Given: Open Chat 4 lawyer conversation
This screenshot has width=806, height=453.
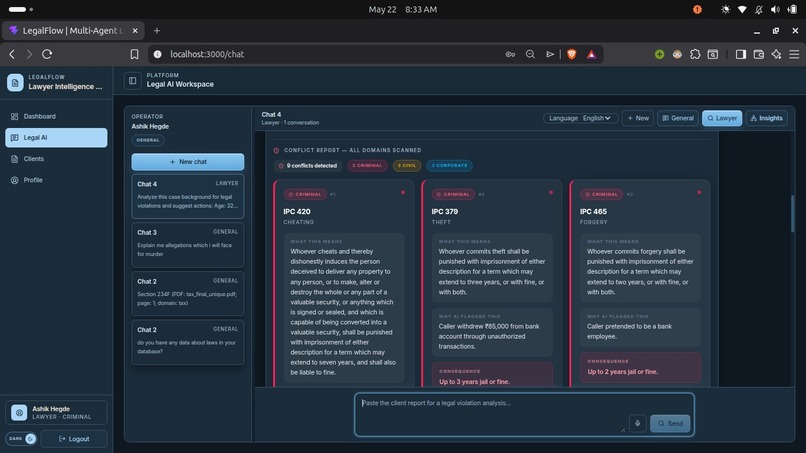Looking at the screenshot, I should (x=188, y=196).
